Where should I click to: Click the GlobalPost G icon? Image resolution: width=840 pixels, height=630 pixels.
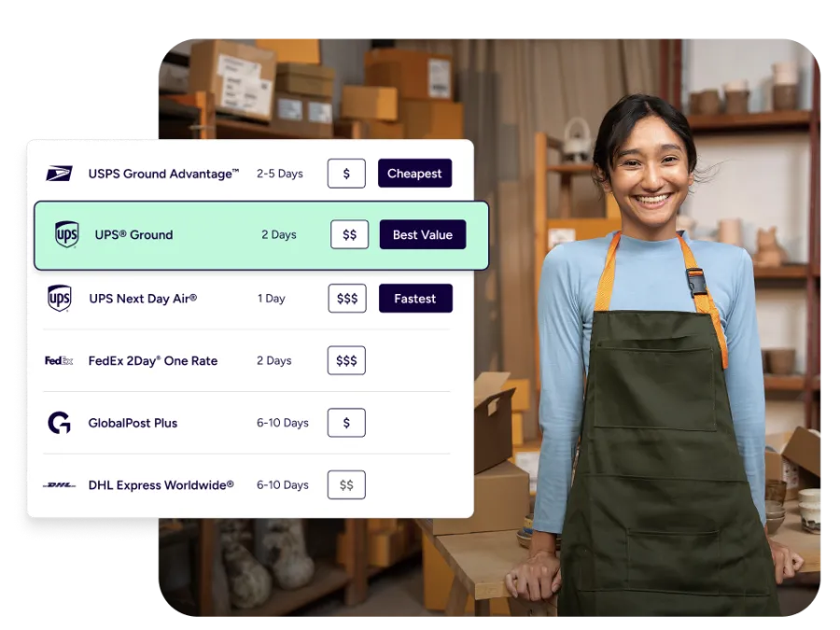60,423
